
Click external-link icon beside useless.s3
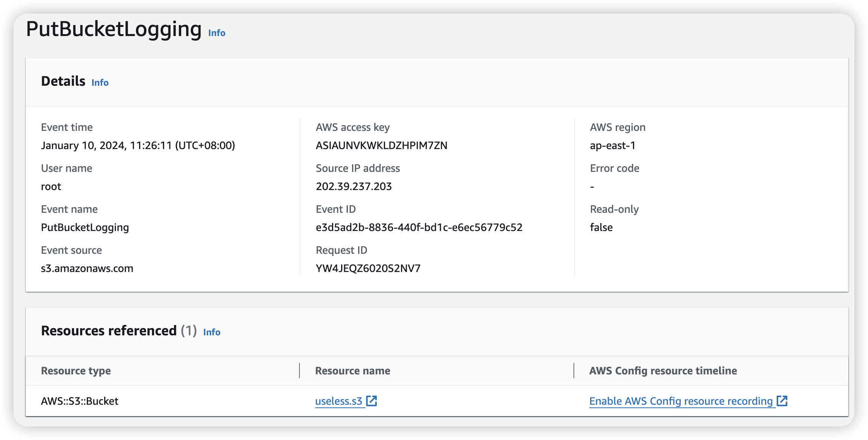coord(371,401)
